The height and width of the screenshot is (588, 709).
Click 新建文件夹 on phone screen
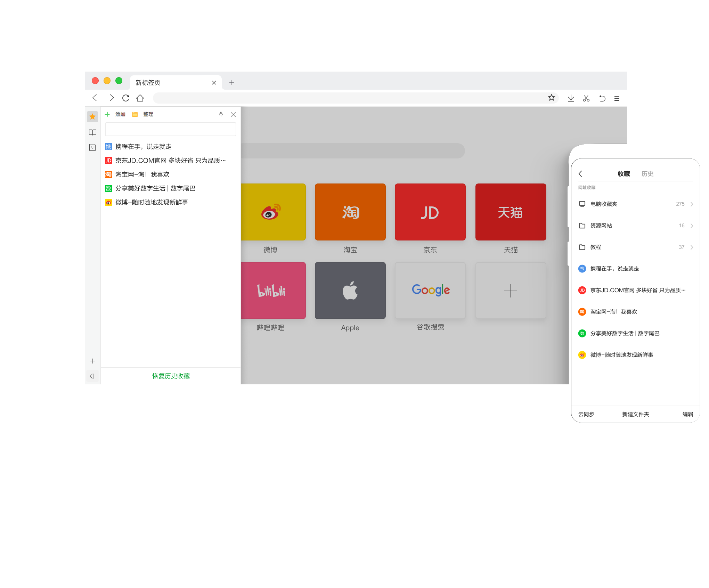pyautogui.click(x=635, y=414)
